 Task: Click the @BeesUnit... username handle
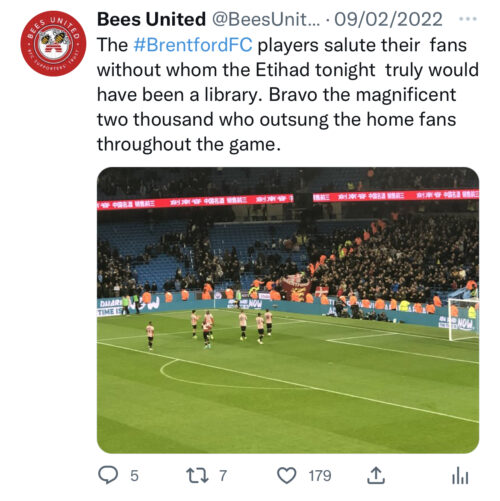click(x=266, y=19)
